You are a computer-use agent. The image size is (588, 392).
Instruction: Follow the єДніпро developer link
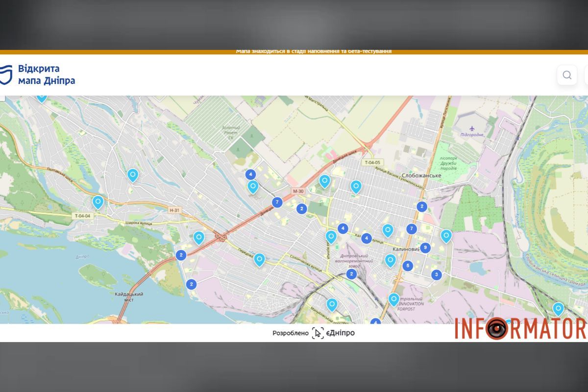(333, 333)
